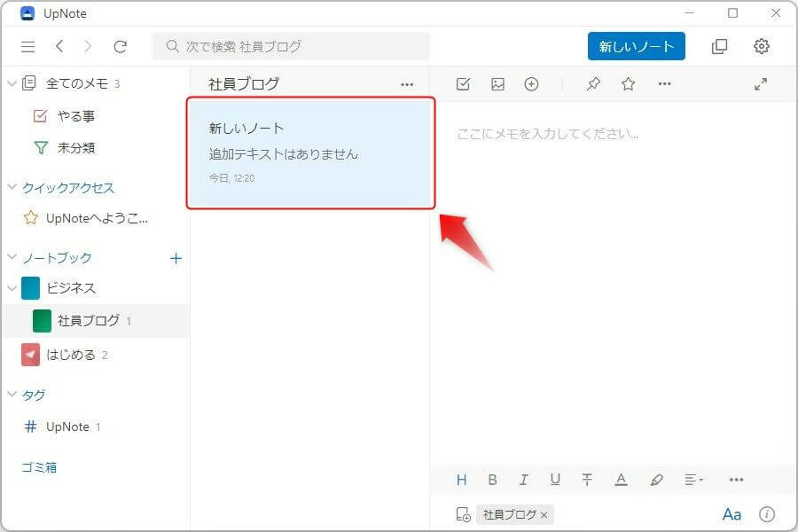Image resolution: width=798 pixels, height=532 pixels.
Task: Expand the editor to focus mode
Action: [761, 84]
